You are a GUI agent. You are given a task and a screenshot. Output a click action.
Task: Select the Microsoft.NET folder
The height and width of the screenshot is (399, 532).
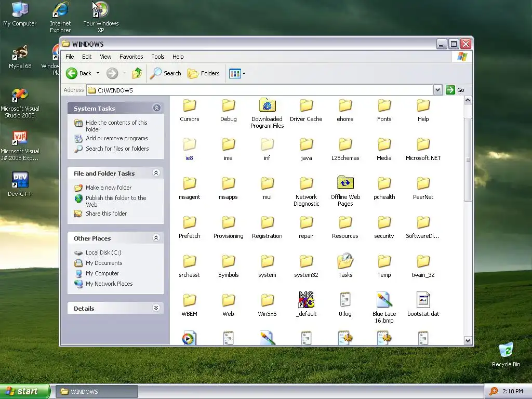pos(423,149)
